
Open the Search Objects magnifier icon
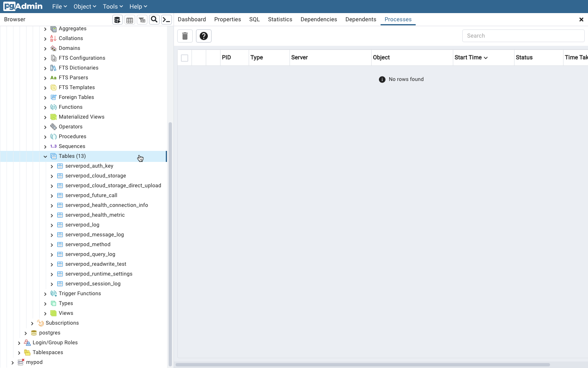point(154,20)
